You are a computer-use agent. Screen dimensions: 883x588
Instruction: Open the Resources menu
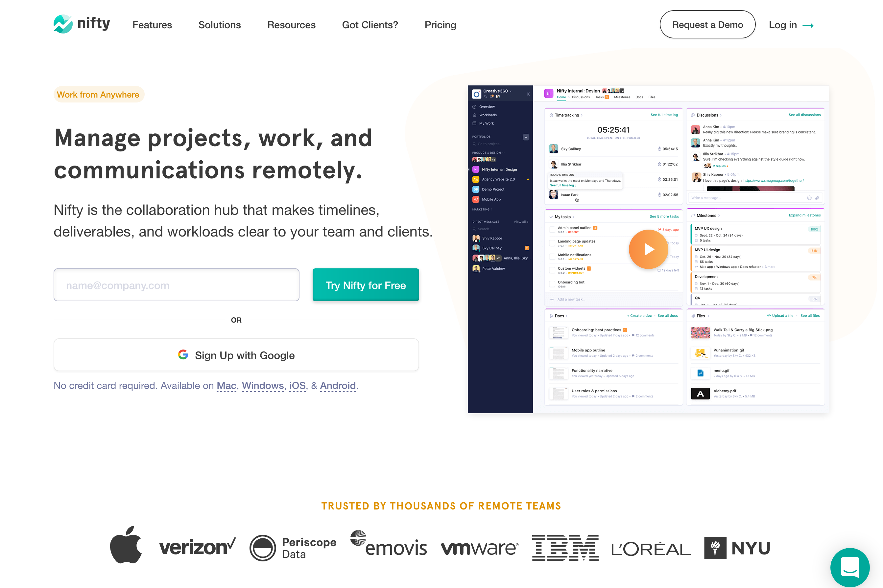291,25
